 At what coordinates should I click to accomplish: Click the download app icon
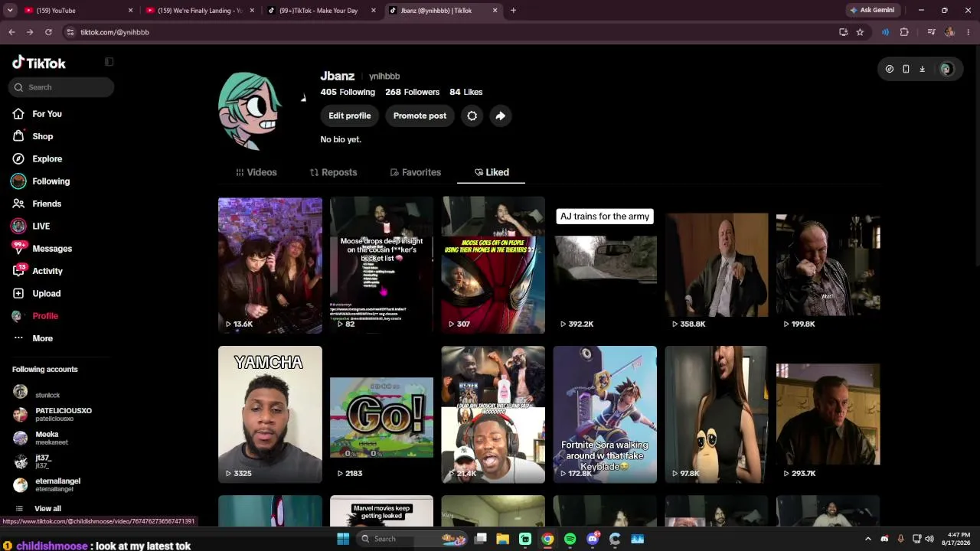pos(922,69)
